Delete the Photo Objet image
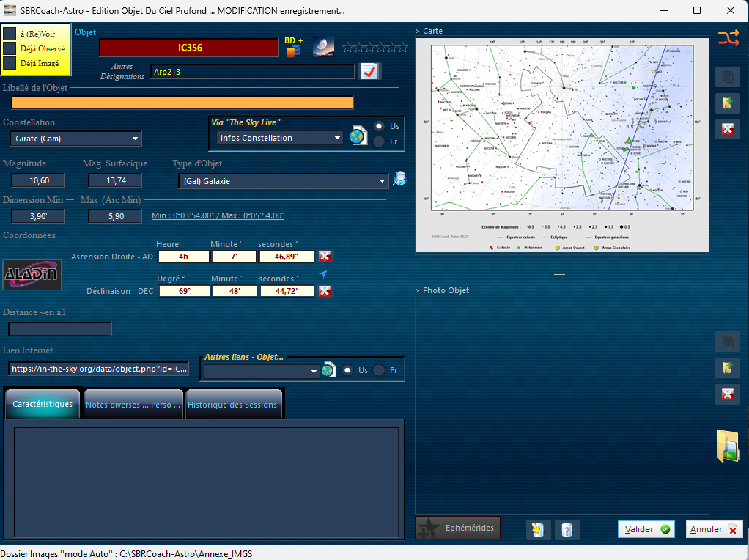The image size is (749, 560). click(728, 394)
